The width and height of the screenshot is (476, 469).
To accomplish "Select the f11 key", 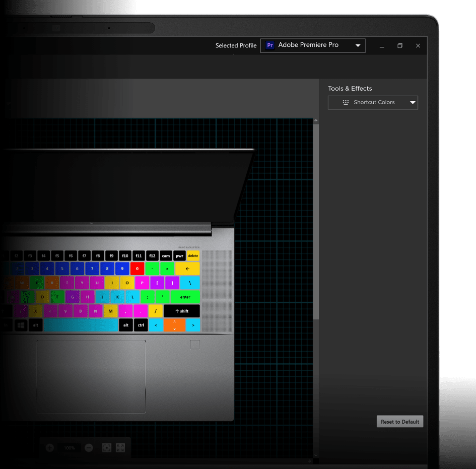I will [x=139, y=255].
